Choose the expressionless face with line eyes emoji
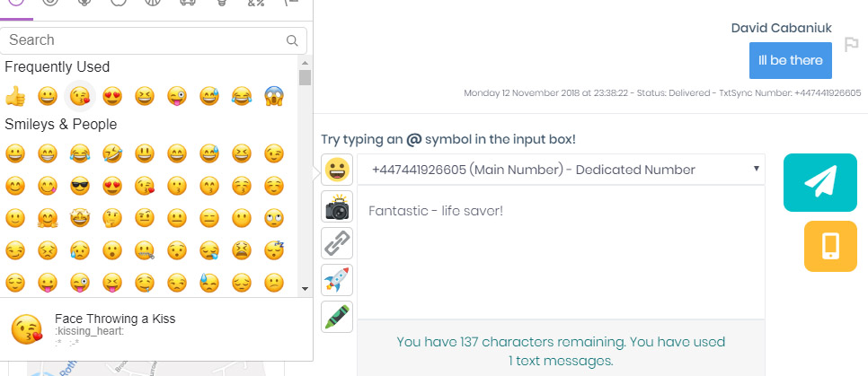The image size is (868, 376). coord(209,218)
